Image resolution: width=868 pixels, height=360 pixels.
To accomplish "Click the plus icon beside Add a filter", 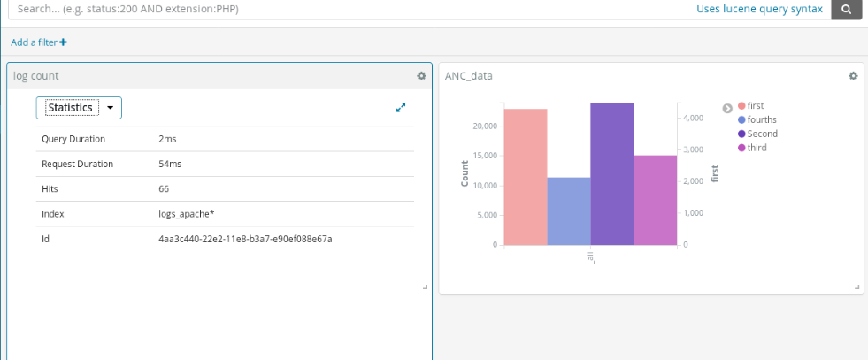I will pos(63,42).
